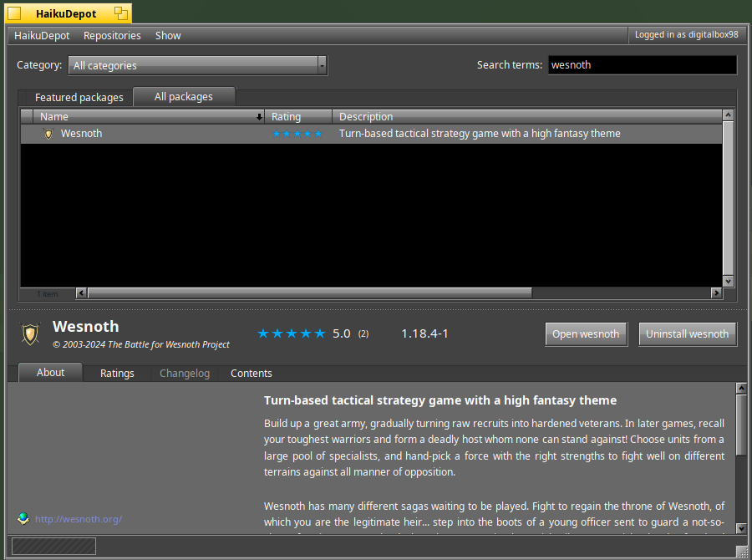The image size is (752, 560).
Task: Switch to the Ratings tab
Action: click(117, 374)
